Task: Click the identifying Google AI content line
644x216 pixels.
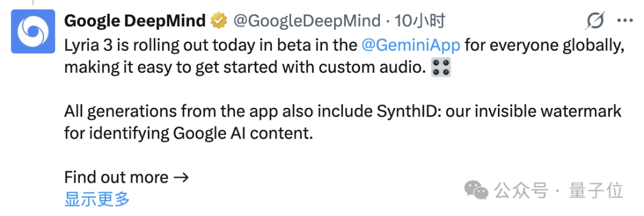Action: pos(188,134)
